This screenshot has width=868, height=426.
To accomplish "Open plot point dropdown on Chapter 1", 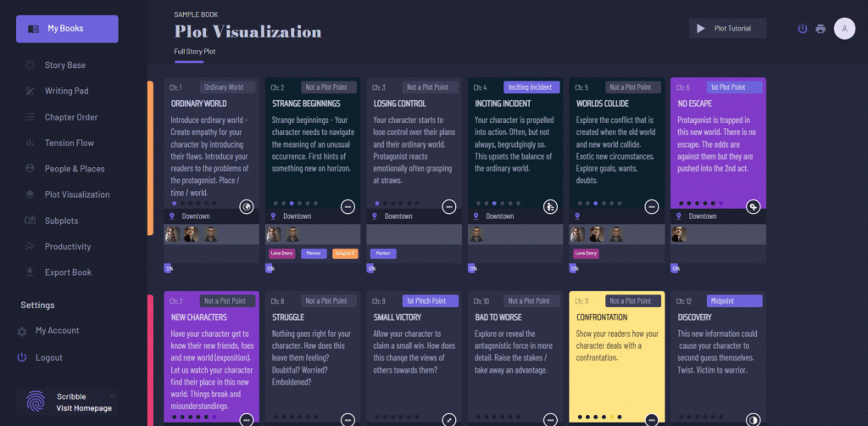I will (x=227, y=87).
